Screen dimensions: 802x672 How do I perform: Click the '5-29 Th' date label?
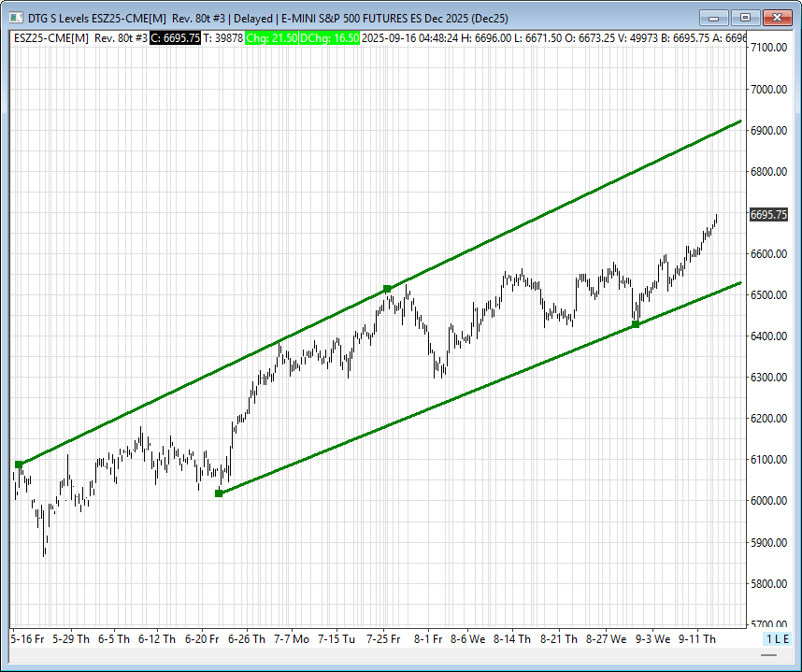(x=71, y=638)
